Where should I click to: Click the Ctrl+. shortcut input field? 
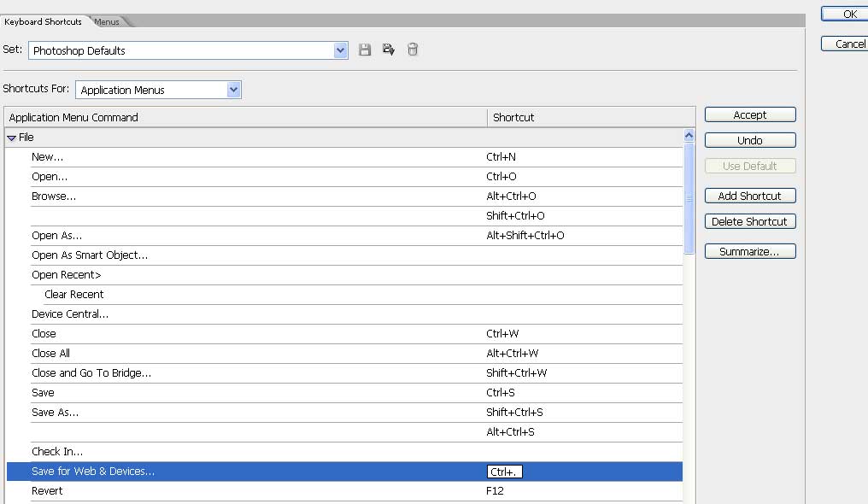[504, 472]
